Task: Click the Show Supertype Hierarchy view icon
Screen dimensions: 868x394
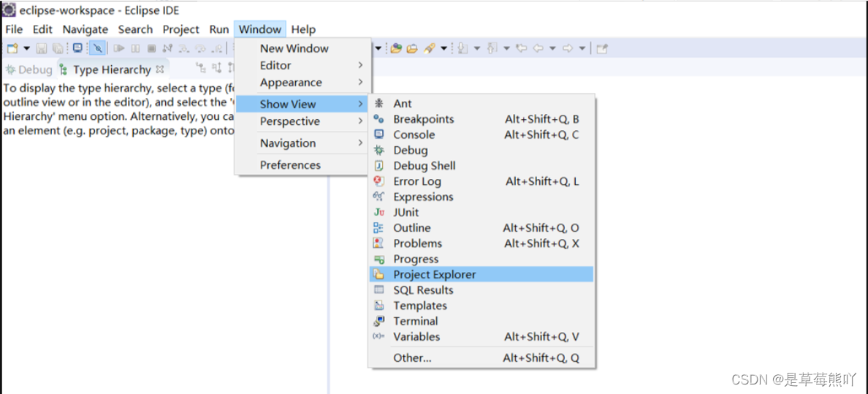Action: point(217,69)
